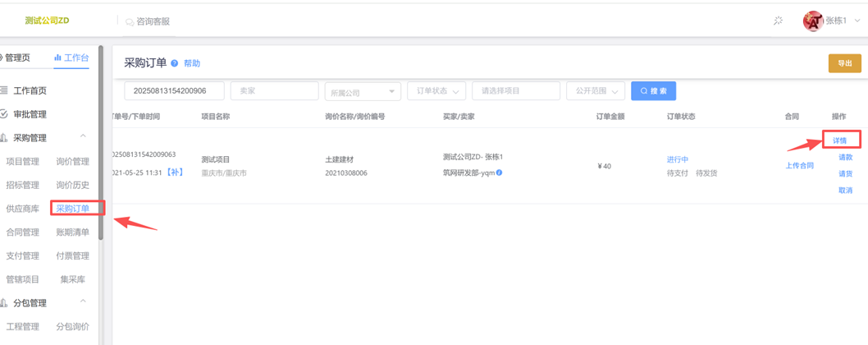
Task: Expand the 公开范围 dropdown
Action: pyautogui.click(x=596, y=91)
